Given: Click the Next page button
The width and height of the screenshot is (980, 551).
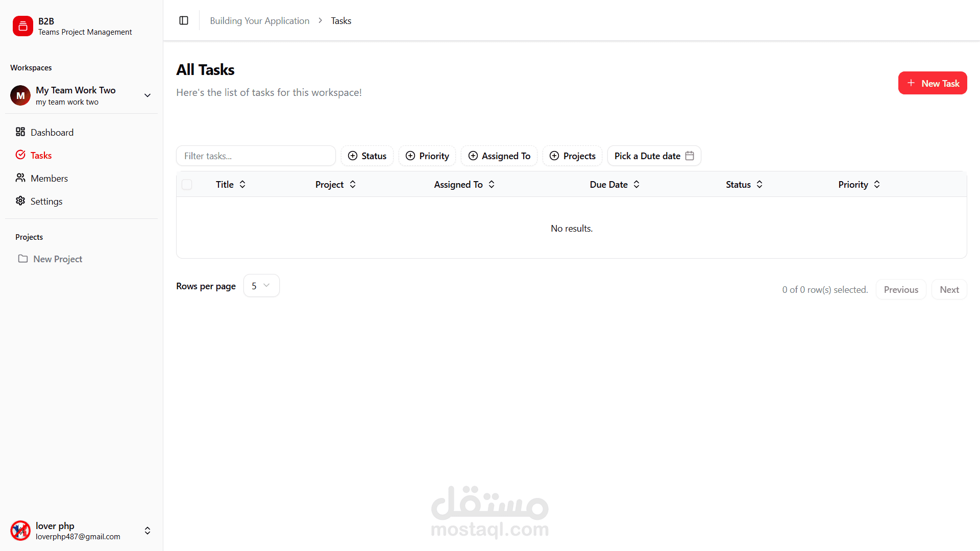Looking at the screenshot, I should [949, 289].
